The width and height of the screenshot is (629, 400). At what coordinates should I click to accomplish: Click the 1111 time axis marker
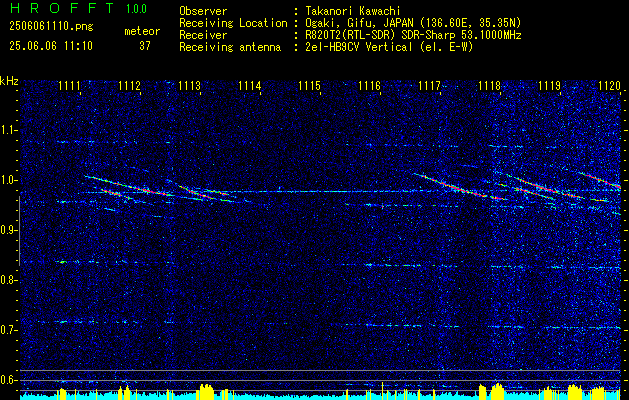[69, 86]
